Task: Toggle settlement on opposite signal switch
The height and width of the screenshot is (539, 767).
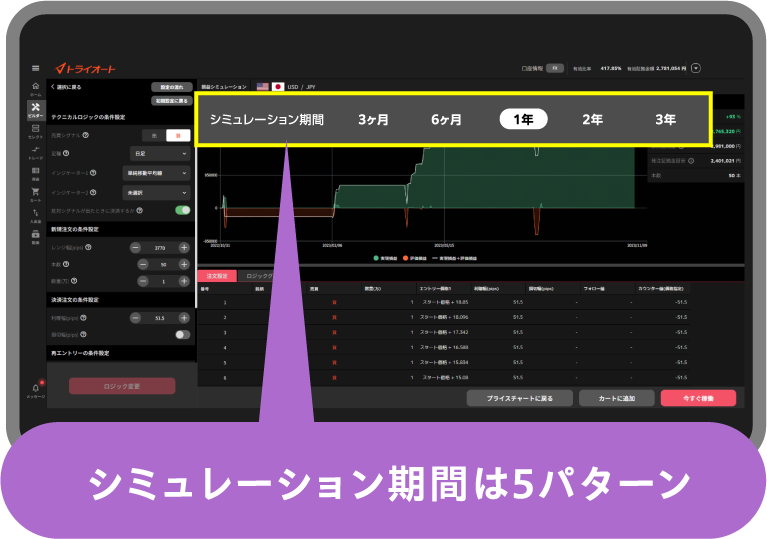Action: click(182, 210)
